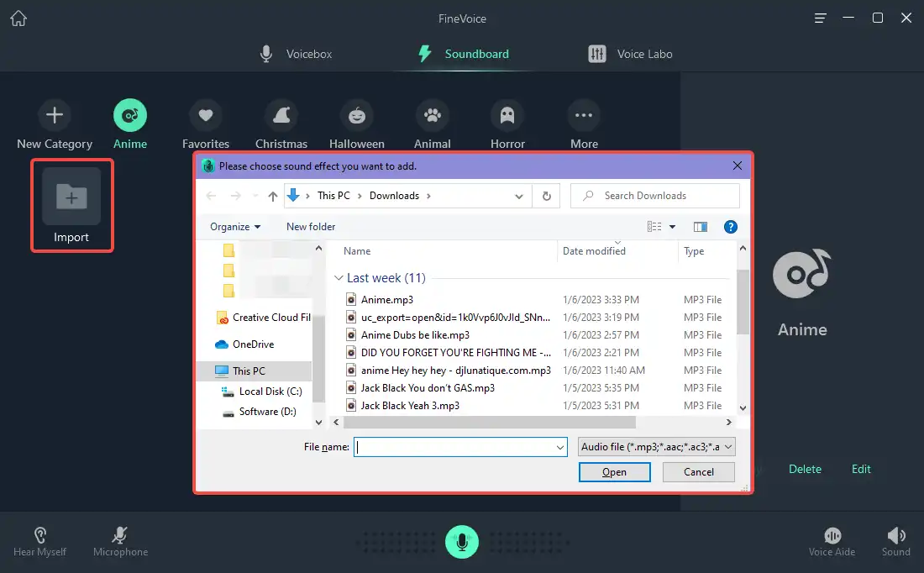Select the uc_export=open&id file
This screenshot has height=573, width=924.
[448, 317]
